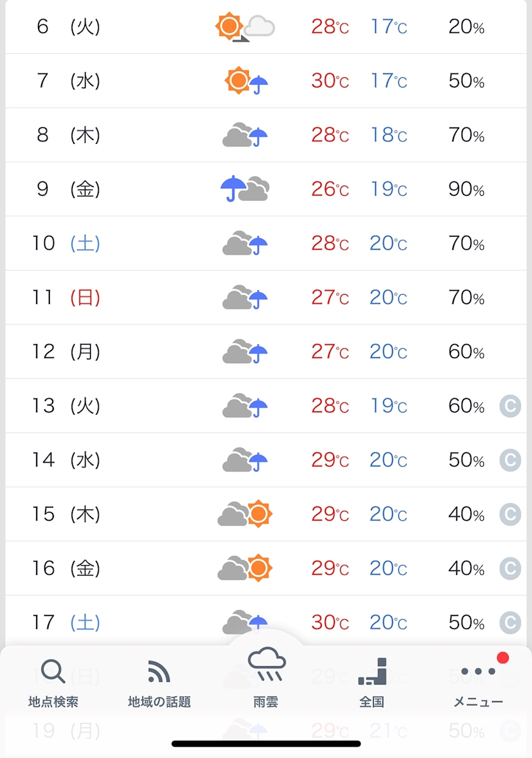Select the forecast row for 11 (日)
Viewport: 532px width, 758px height.
(266, 297)
